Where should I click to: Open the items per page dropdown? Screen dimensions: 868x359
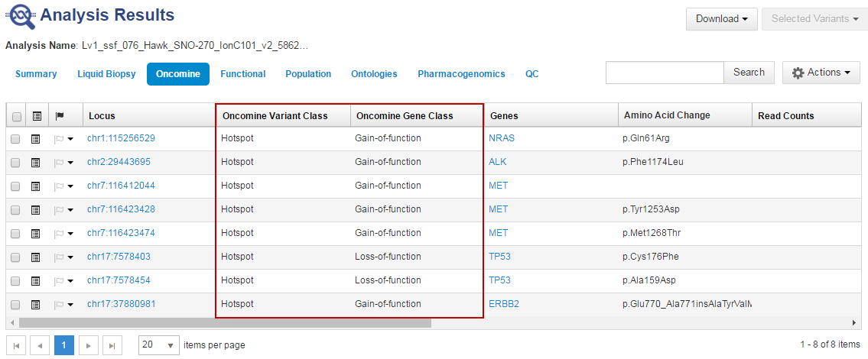[159, 345]
